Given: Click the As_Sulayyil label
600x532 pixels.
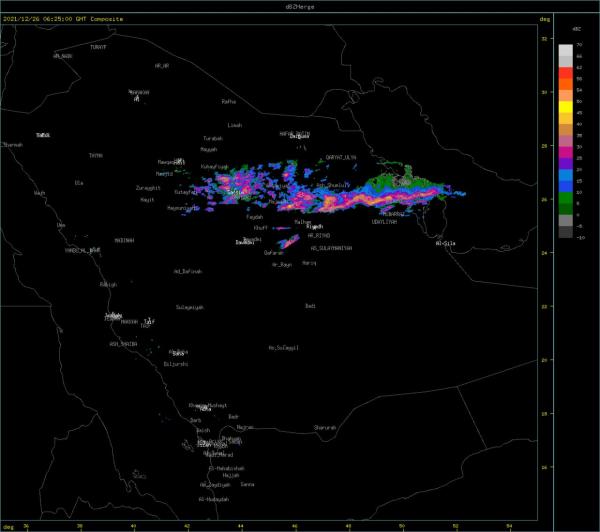Looking at the screenshot, I should pos(284,348).
